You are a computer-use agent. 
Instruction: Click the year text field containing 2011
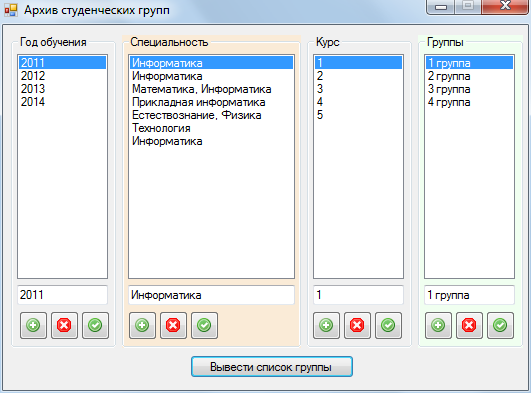(63, 295)
